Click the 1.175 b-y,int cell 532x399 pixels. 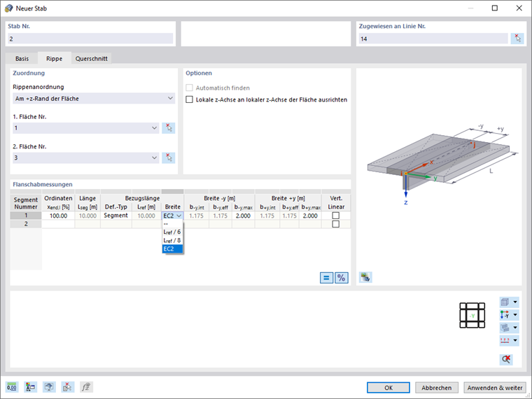[197, 216]
